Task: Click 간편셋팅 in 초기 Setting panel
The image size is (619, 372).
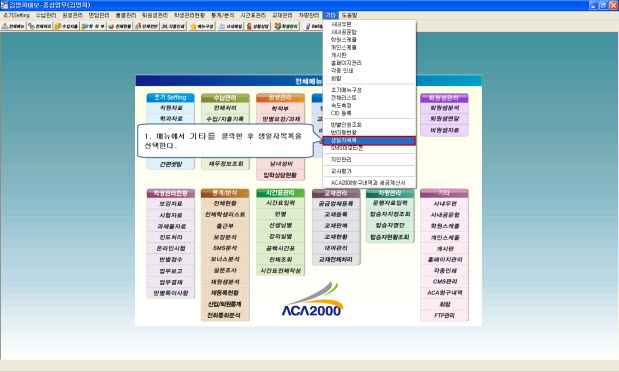Action: click(171, 164)
